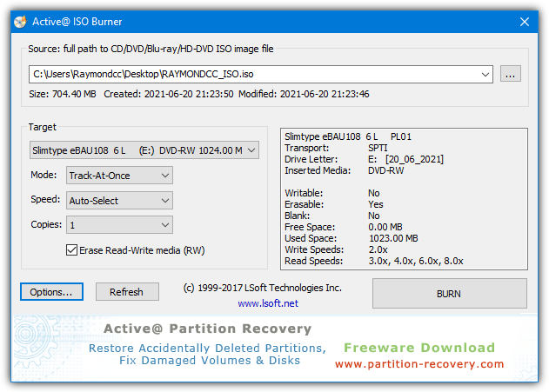Click the Free Space: 0.00 MB line
This screenshot has height=392, width=549.
[344, 228]
